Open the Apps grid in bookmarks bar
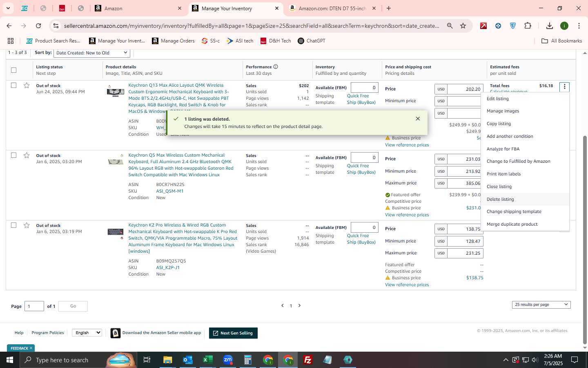This screenshot has width=588, height=368. pos(11,41)
